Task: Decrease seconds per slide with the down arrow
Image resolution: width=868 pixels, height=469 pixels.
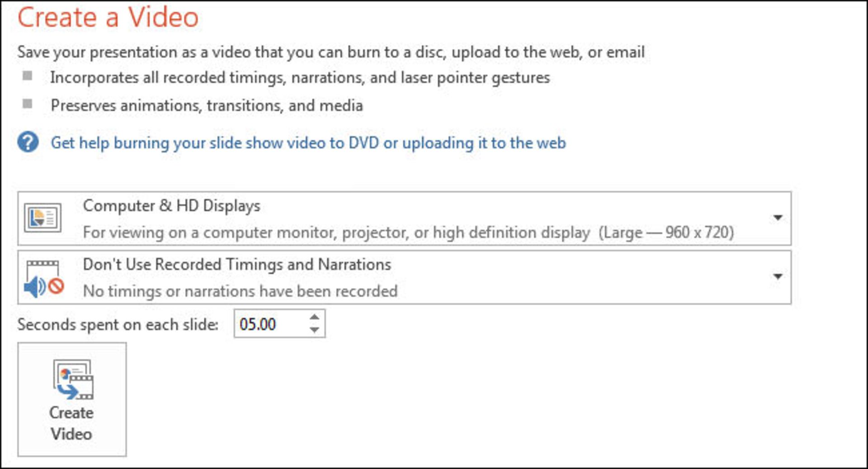Action: click(x=315, y=330)
